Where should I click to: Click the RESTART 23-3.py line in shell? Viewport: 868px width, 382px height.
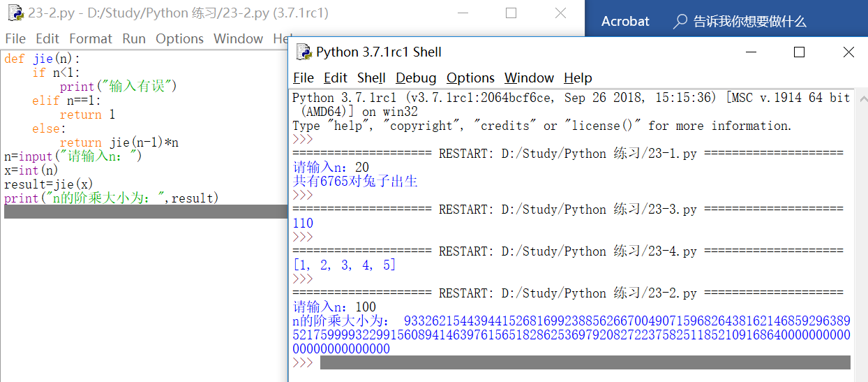(568, 210)
